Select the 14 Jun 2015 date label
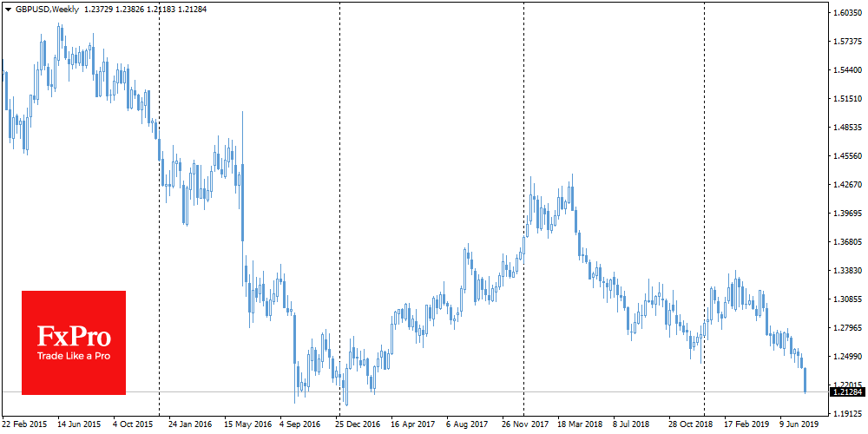This screenshot has width=868, height=434. tap(80, 425)
